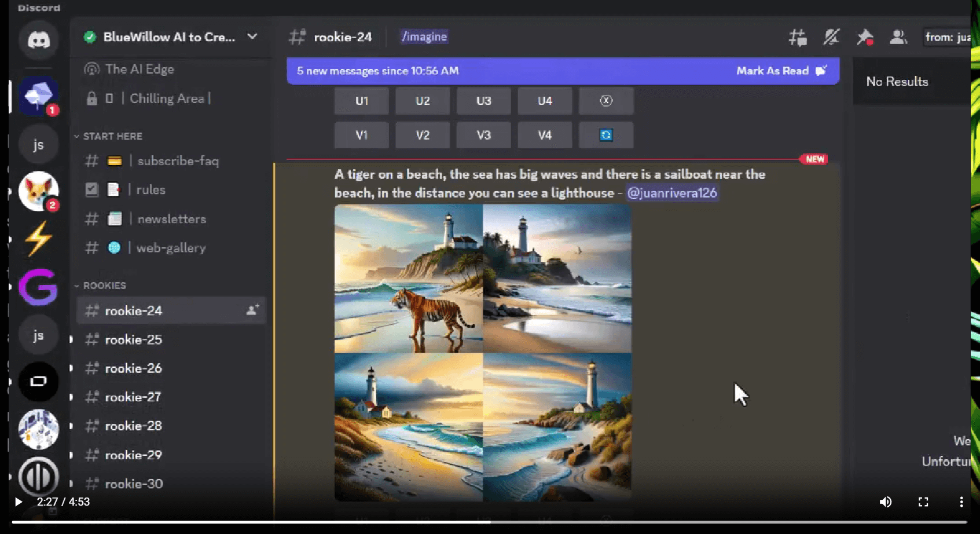This screenshot has width=980, height=534.
Task: Click the cancel X button beside U4
Action: [606, 101]
